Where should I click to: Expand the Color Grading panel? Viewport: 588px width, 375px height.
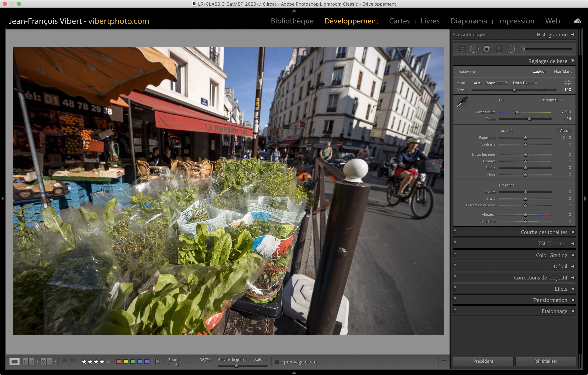551,255
